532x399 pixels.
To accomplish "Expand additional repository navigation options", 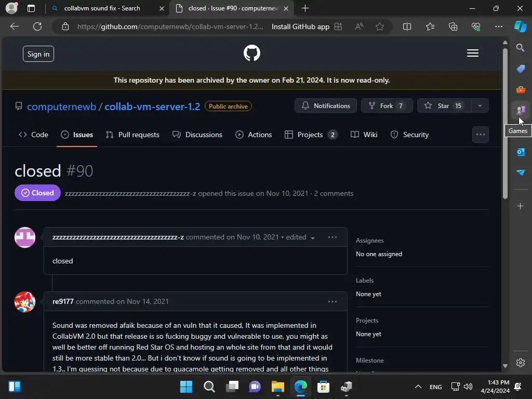I will tap(481, 135).
